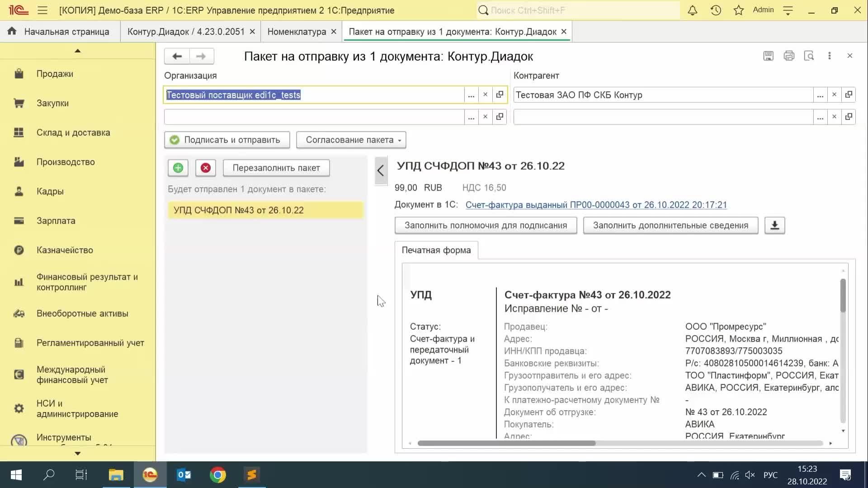Screen dimensions: 868x488
Task: Go to Начальная страница home tab
Action: click(60, 32)
